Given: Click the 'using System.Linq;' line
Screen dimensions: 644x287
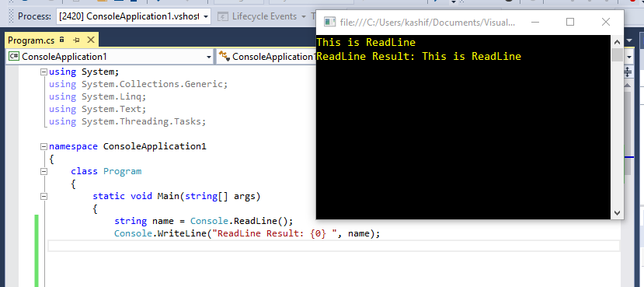Looking at the screenshot, I should (97, 96).
